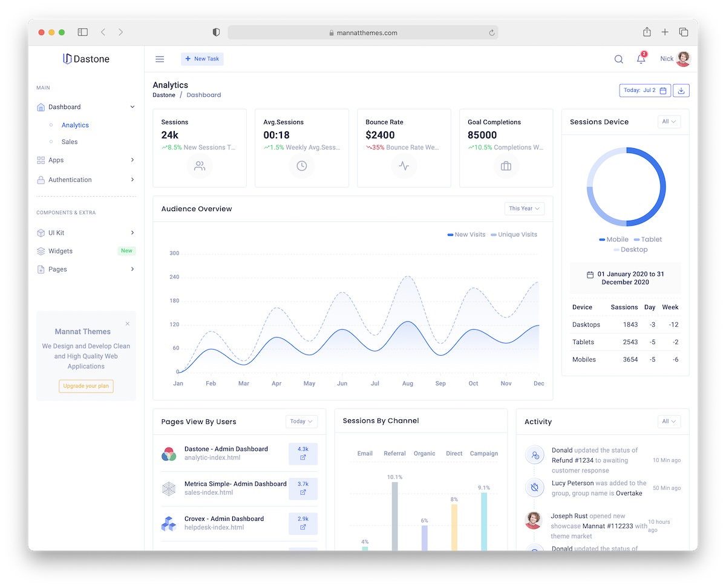Open Dastone - Admin Dashboard page link

click(x=226, y=449)
